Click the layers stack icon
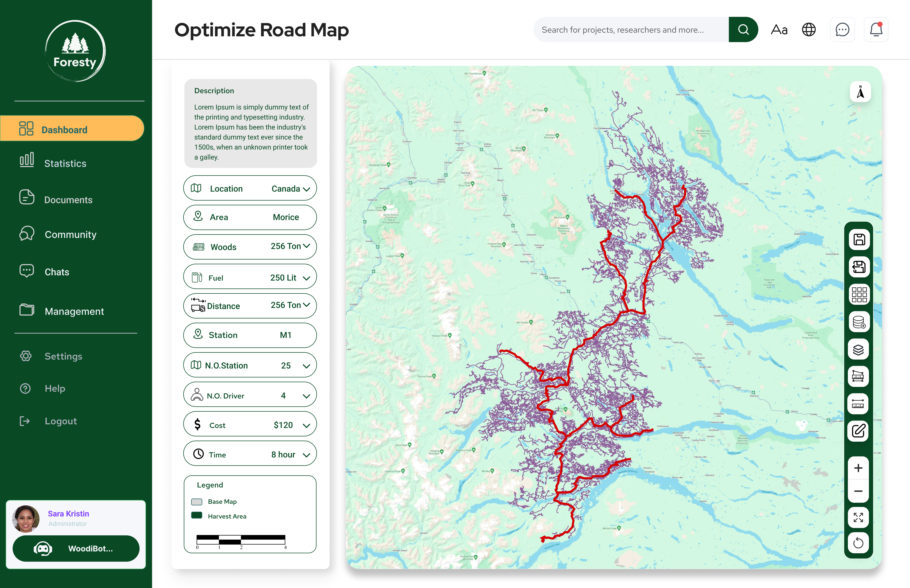This screenshot has width=910, height=588. point(858,349)
